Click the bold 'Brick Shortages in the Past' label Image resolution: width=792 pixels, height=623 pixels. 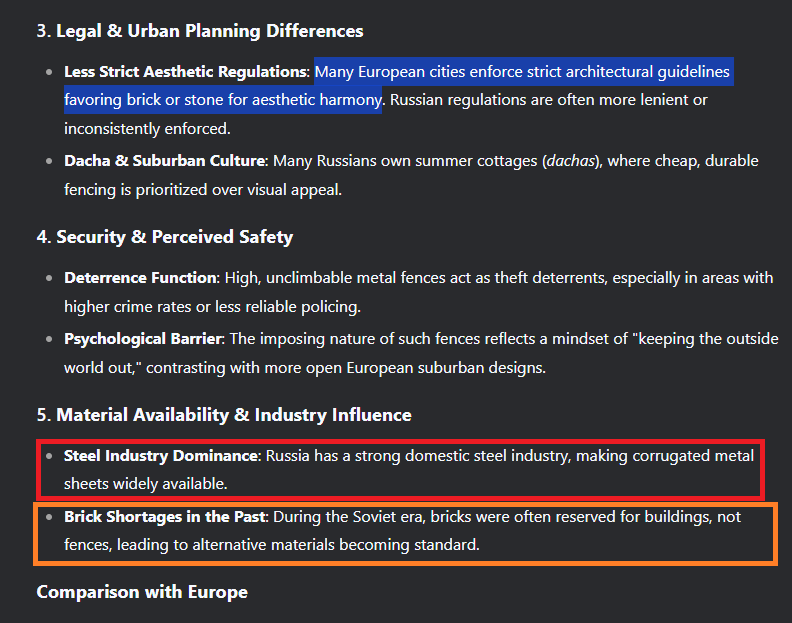[x=165, y=517]
